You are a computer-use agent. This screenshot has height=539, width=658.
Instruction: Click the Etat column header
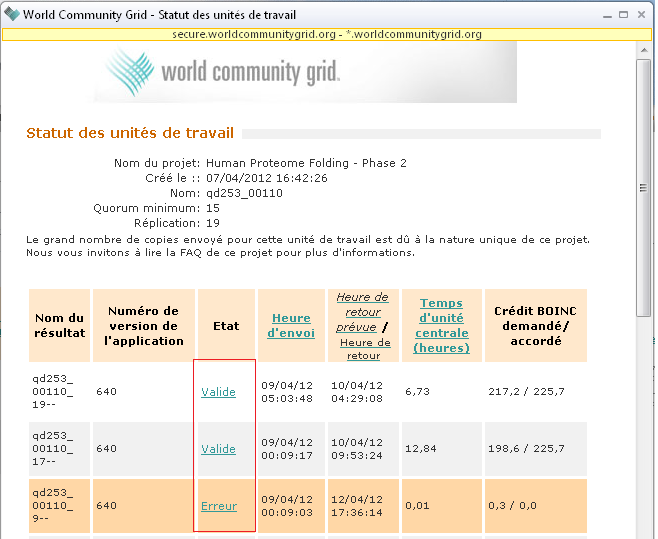coord(226,325)
